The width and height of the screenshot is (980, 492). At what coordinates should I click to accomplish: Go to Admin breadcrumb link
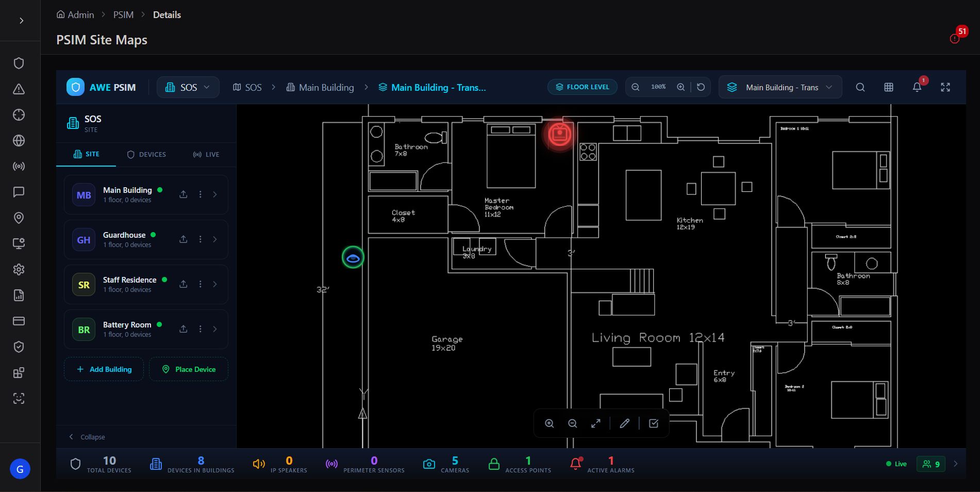[75, 15]
